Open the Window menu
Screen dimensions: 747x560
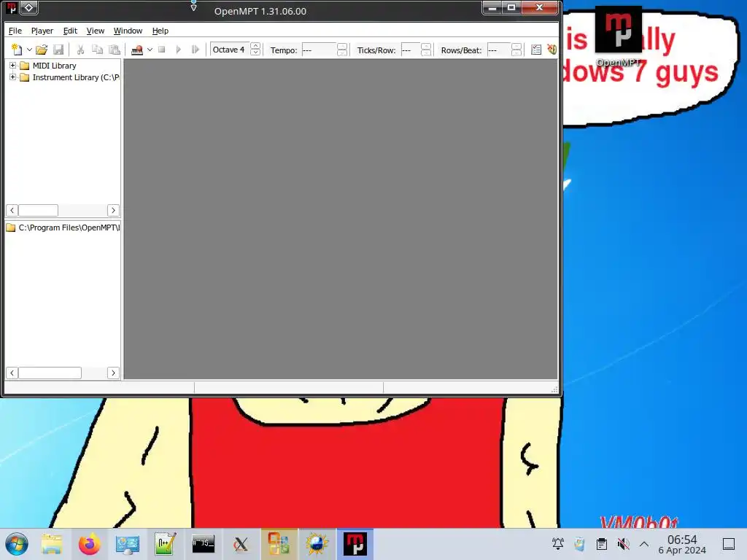128,31
